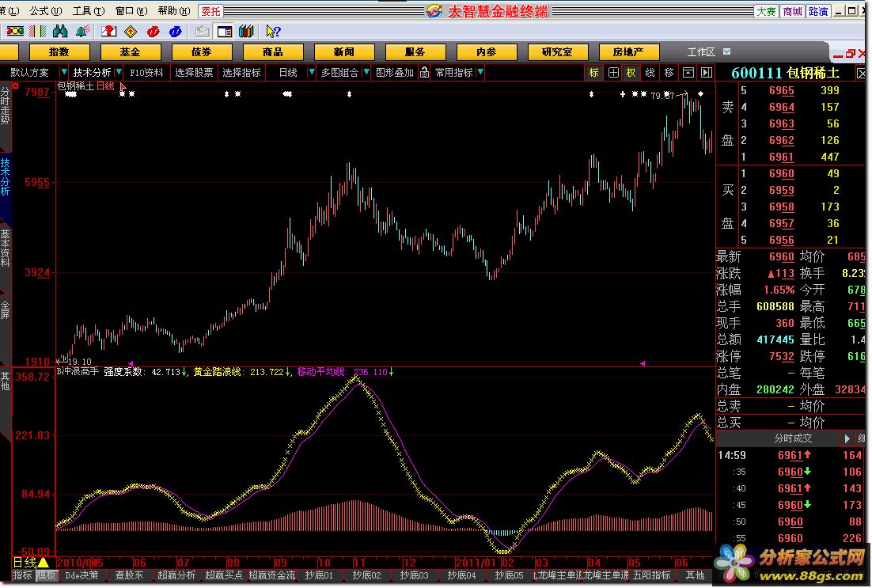Click the yellow triangle beside 日线 at bottom
Screen dimensions: 872x588
[x=44, y=563]
